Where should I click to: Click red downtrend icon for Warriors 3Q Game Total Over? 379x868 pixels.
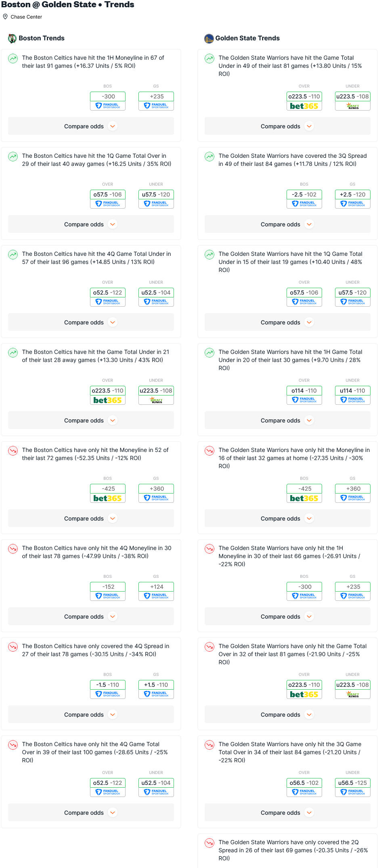[209, 745]
